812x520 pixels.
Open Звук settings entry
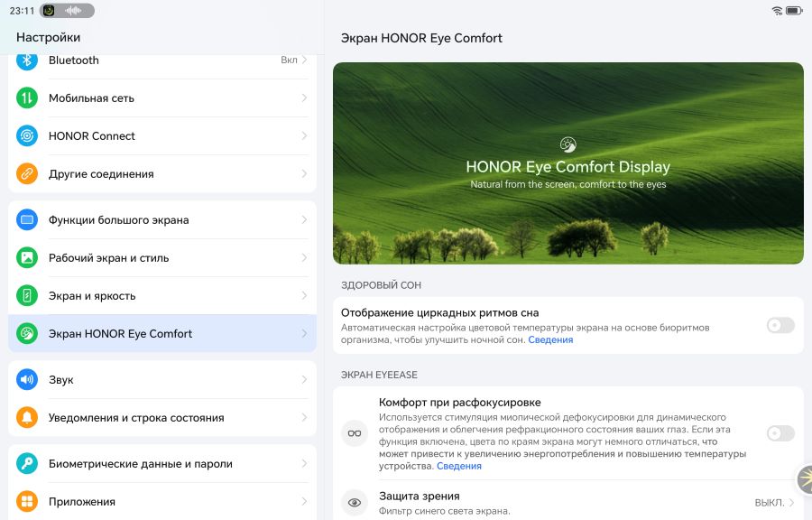[162, 380]
